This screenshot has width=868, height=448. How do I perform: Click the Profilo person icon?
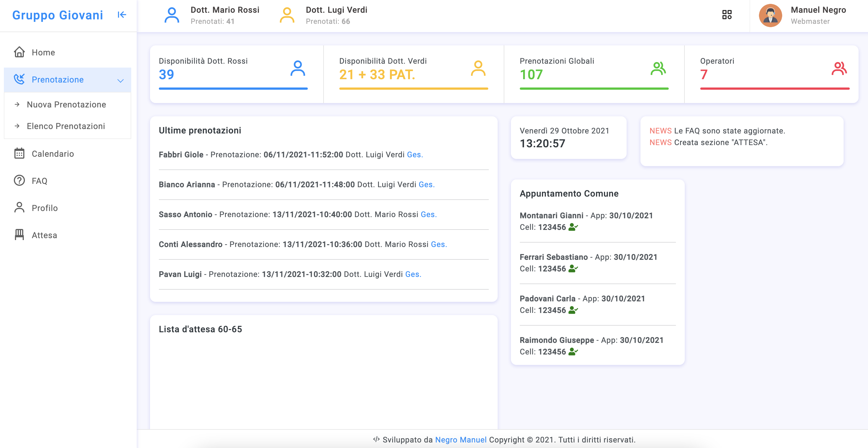(19, 208)
